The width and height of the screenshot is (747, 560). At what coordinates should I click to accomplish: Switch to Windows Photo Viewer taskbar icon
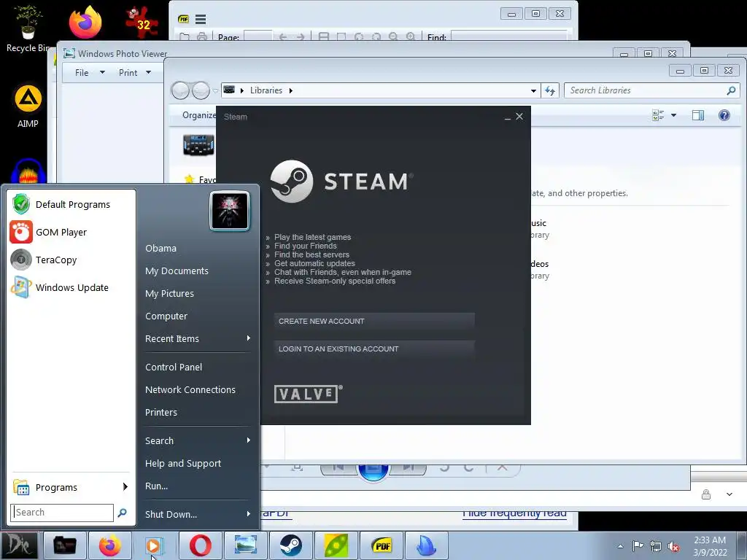[246, 545]
